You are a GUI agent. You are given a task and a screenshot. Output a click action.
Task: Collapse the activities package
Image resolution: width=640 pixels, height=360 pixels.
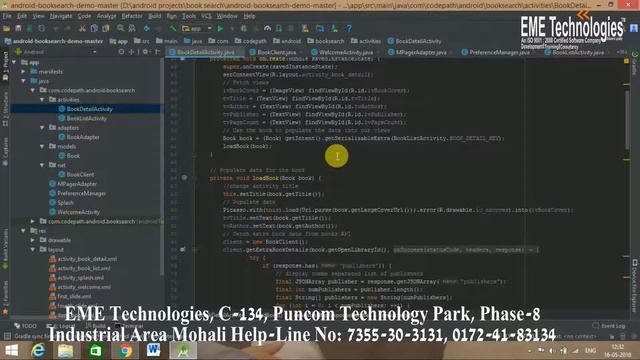42,100
